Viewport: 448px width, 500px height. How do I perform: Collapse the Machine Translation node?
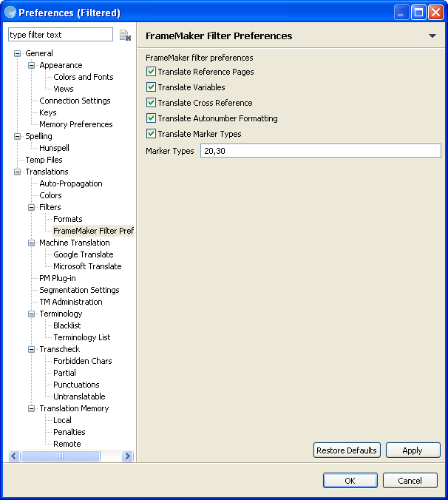[32, 243]
